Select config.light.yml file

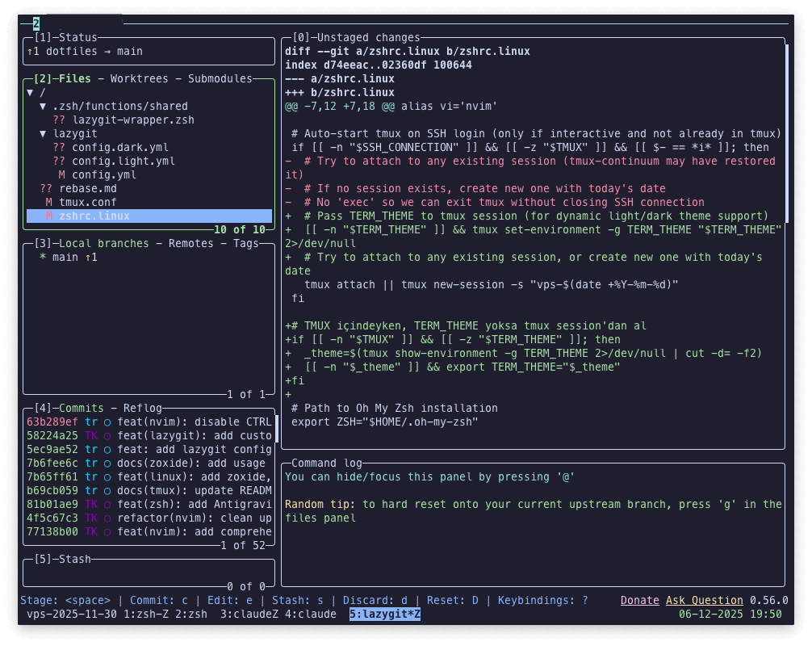[123, 161]
